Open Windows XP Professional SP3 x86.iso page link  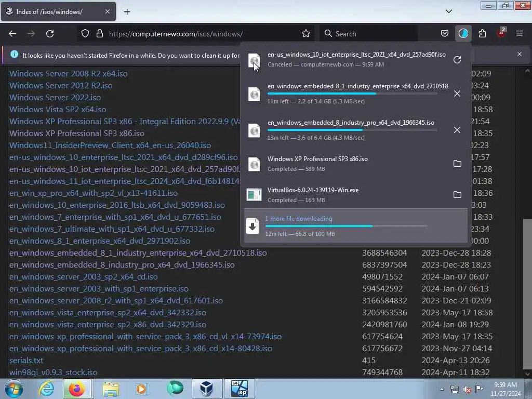(x=77, y=134)
